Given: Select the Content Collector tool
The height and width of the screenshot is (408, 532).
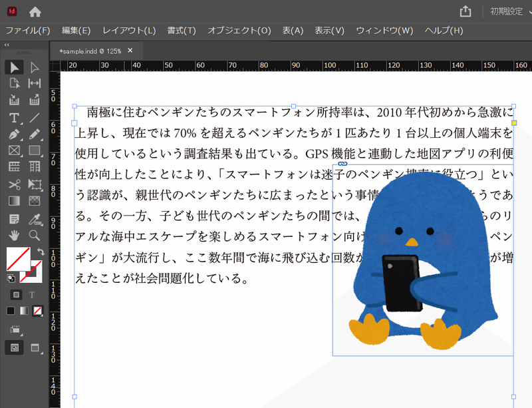Looking at the screenshot, I should [x=14, y=100].
